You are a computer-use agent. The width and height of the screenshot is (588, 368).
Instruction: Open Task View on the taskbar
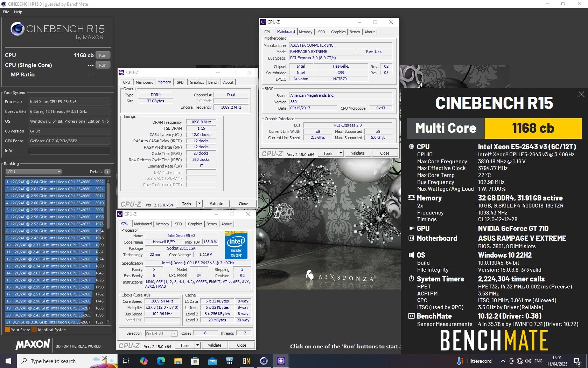(126, 361)
